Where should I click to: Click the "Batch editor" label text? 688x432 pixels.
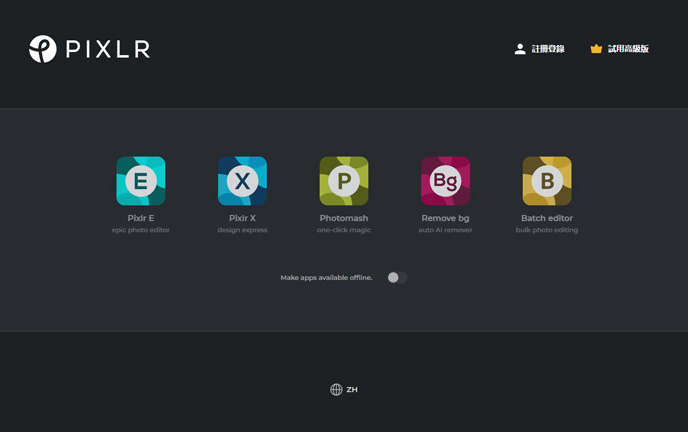pos(547,218)
